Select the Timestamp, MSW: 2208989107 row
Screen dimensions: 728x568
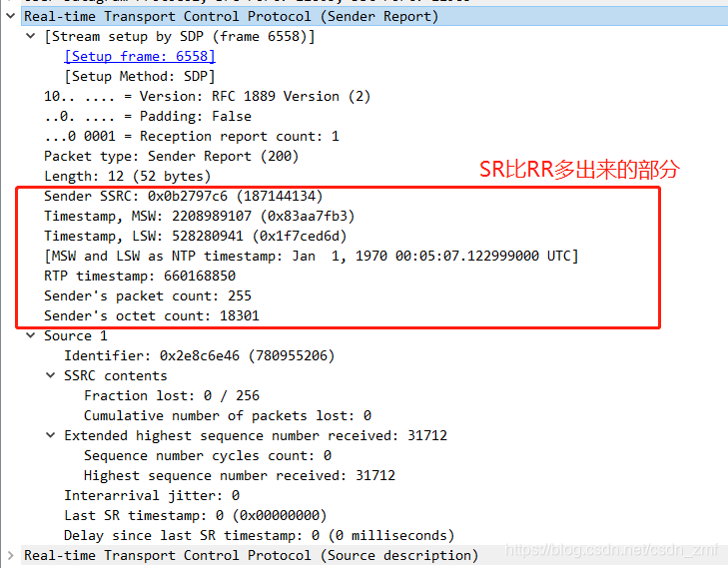[x=199, y=216]
